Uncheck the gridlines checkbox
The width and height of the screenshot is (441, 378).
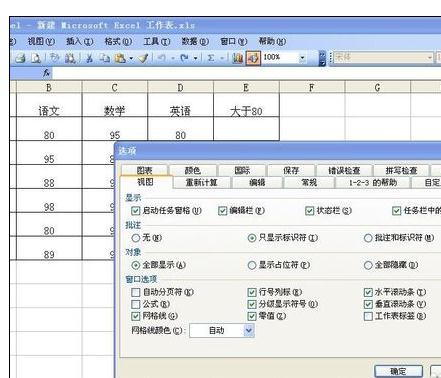pyautogui.click(x=135, y=316)
